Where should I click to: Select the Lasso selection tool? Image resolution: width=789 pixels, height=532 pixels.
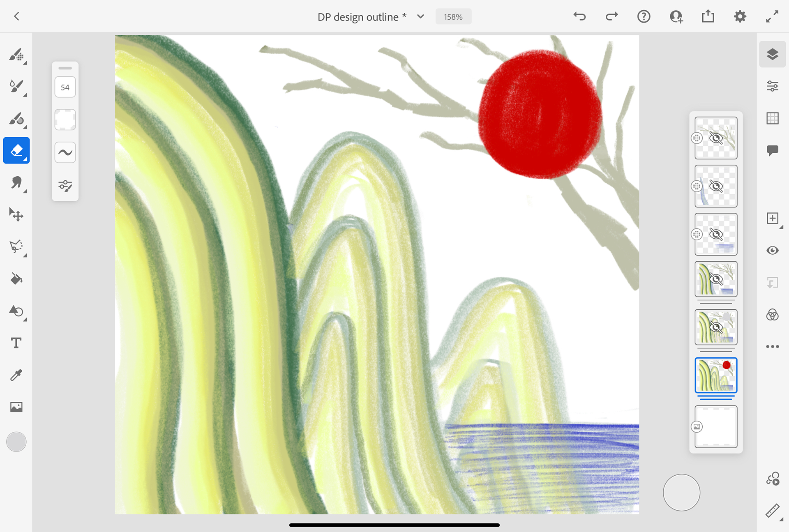pyautogui.click(x=16, y=246)
